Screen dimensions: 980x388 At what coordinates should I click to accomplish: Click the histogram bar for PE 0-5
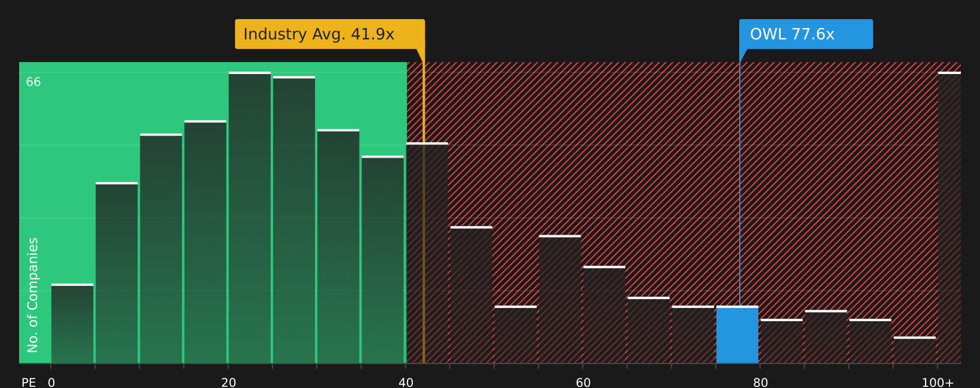pyautogui.click(x=72, y=324)
